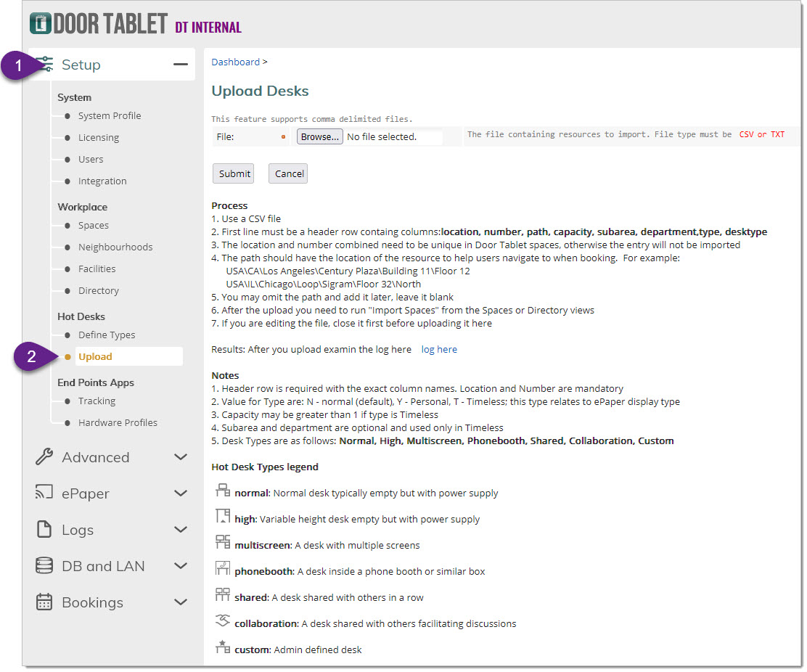Viewport: 807px width, 672px height.
Task: Click the Advanced wrench icon
Action: point(44,457)
